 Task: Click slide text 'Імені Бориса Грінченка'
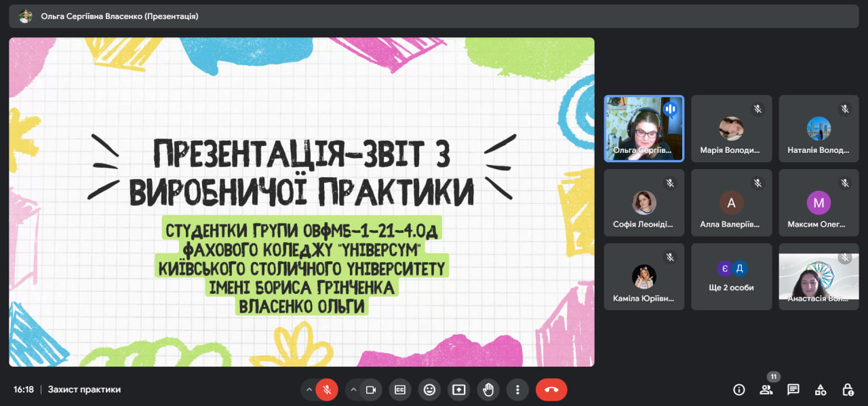302,288
